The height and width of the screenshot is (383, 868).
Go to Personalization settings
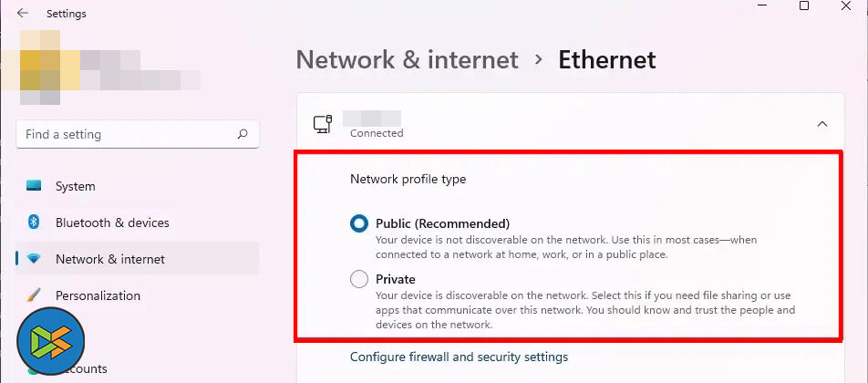pyautogui.click(x=98, y=295)
